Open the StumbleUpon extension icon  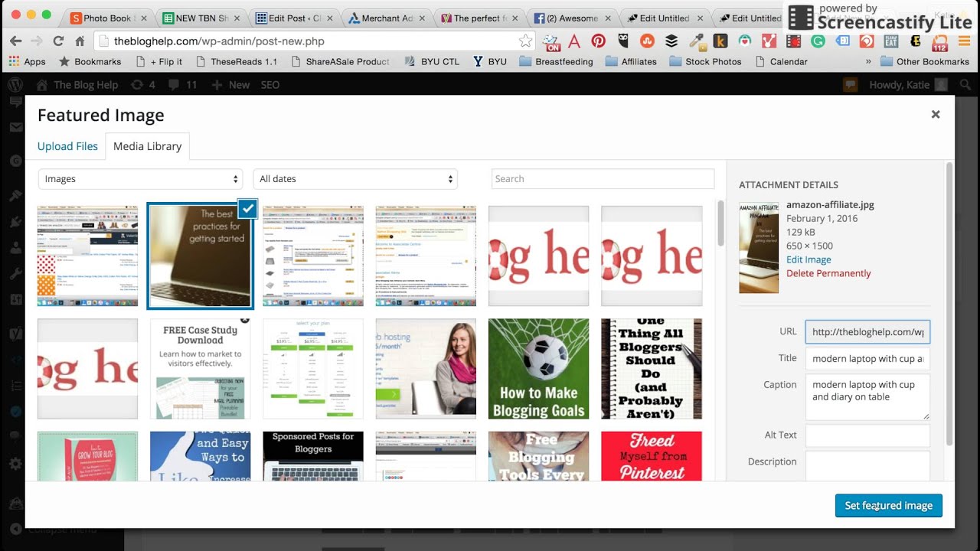(647, 41)
